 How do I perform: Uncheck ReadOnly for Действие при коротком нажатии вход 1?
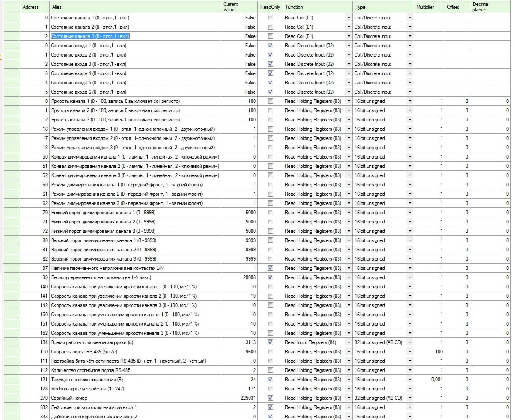tap(270, 407)
